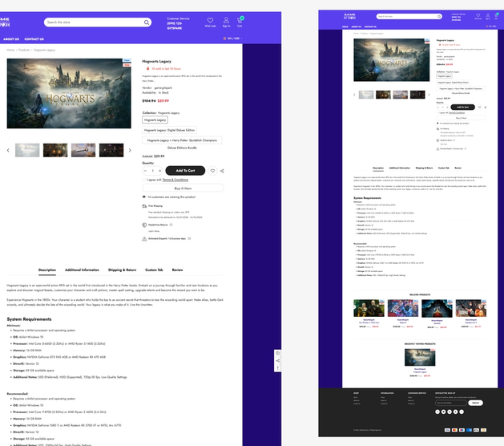The height and width of the screenshot is (446, 504).
Task: Open Hogwarts Legacy recently viewed product image
Action: 420,357
